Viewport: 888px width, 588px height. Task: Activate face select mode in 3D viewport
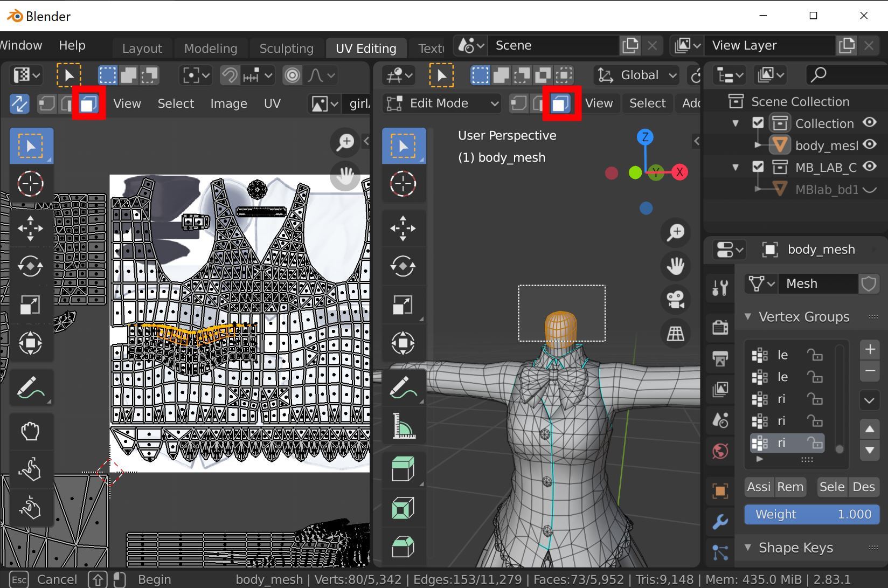point(561,103)
